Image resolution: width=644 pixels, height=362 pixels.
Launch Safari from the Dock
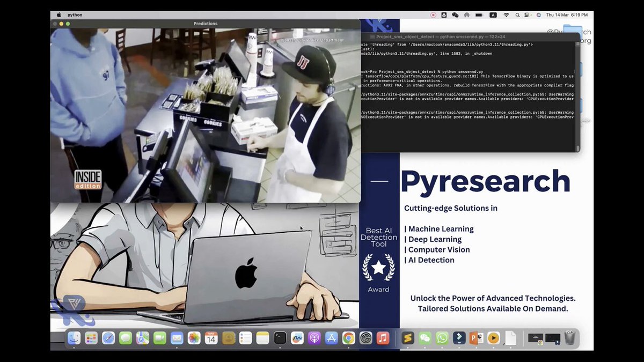coord(108,338)
